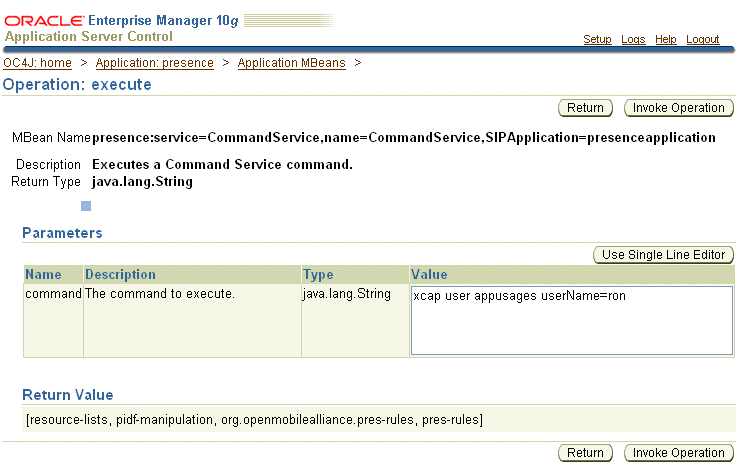
Task: Click the Return Value section heading
Action: click(68, 395)
